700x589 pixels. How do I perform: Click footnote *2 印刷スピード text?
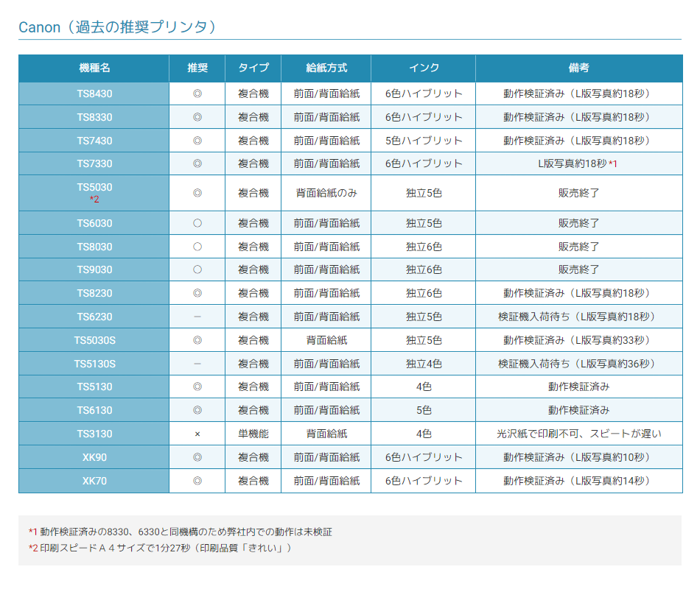[x=160, y=548]
